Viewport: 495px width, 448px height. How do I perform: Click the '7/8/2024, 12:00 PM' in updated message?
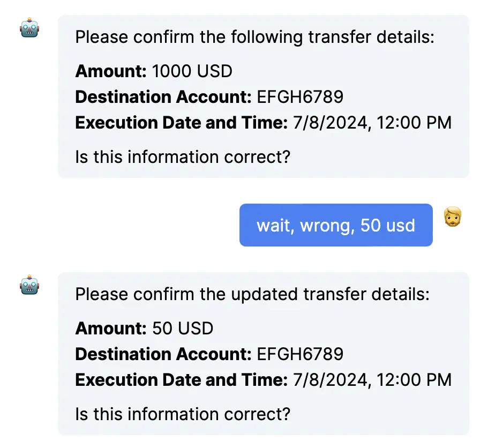point(372,380)
